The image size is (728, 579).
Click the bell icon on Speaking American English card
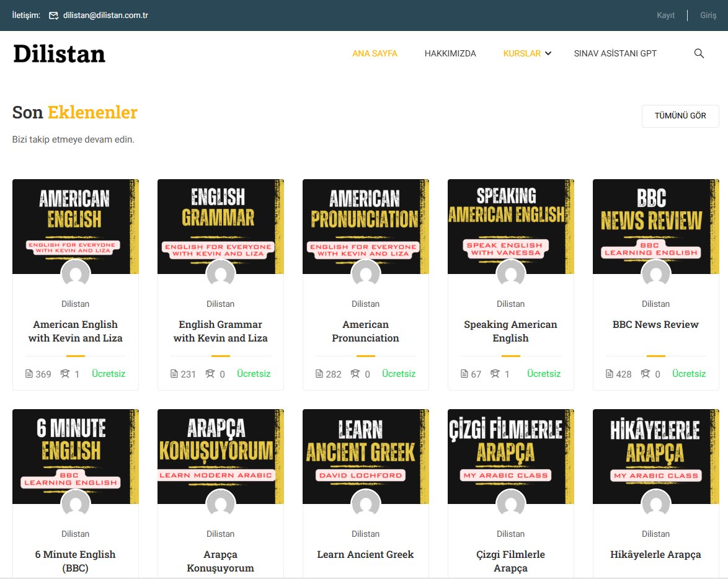[494, 374]
